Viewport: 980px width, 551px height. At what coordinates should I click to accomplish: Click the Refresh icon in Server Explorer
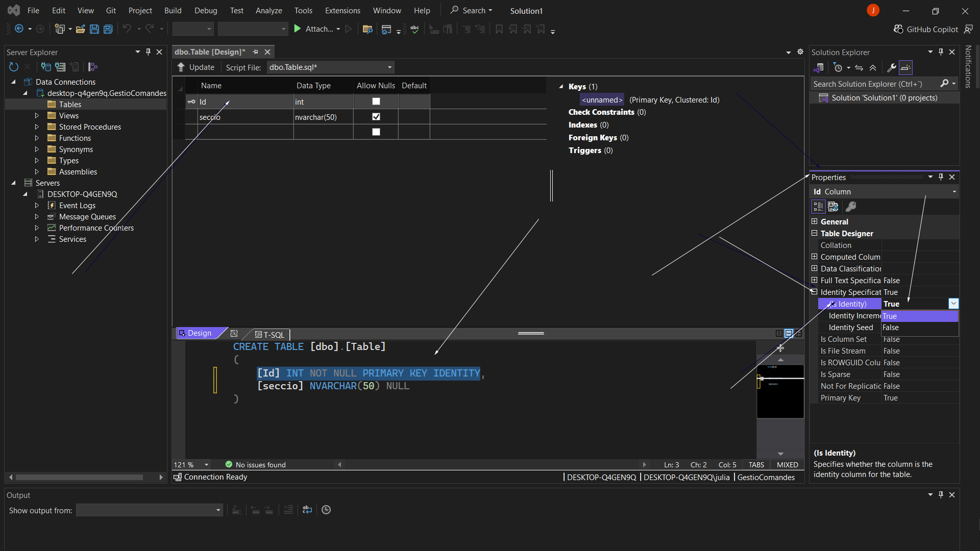(x=14, y=67)
